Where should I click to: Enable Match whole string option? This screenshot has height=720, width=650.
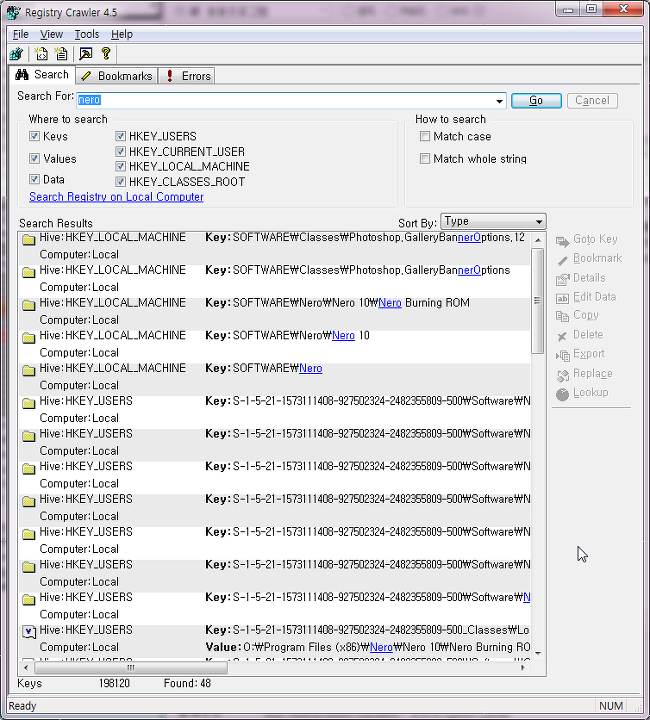(425, 158)
